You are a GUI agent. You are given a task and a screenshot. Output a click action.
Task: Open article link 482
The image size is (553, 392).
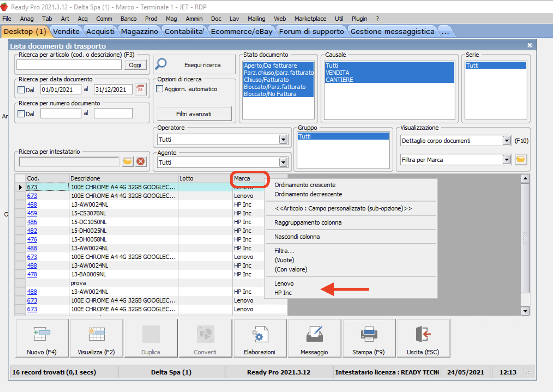click(x=32, y=231)
